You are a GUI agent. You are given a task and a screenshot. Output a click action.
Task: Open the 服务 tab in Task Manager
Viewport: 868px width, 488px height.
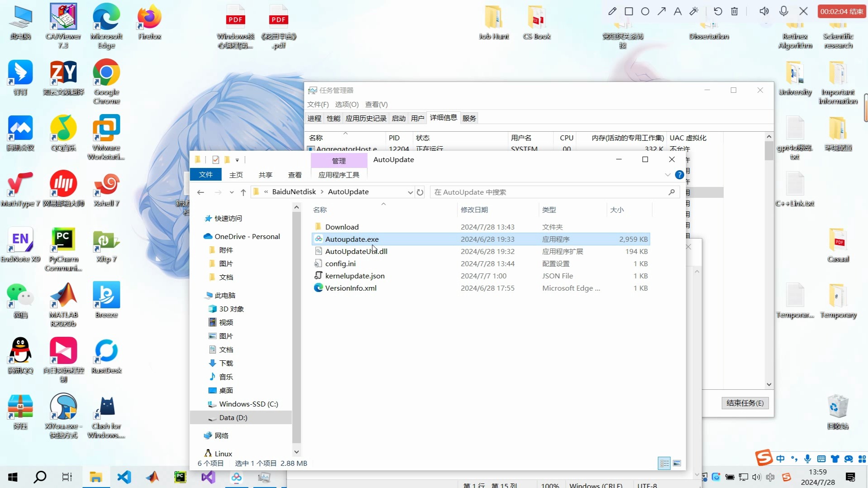(x=469, y=118)
